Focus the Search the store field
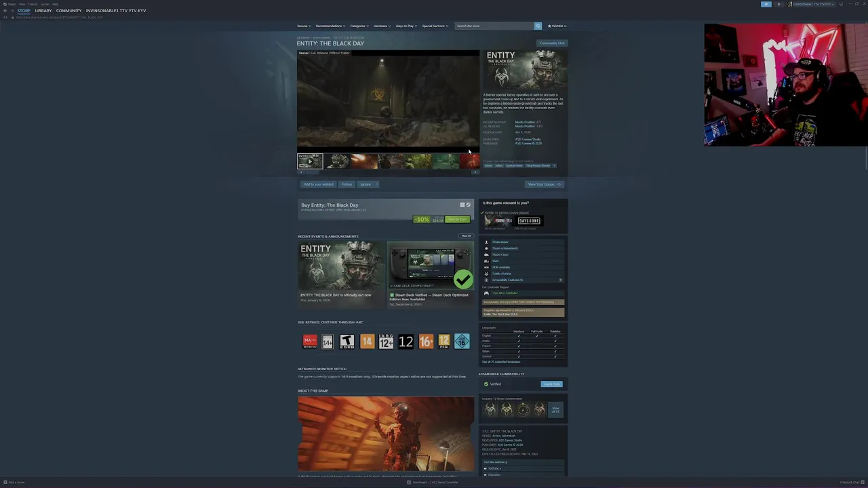 pyautogui.click(x=494, y=26)
